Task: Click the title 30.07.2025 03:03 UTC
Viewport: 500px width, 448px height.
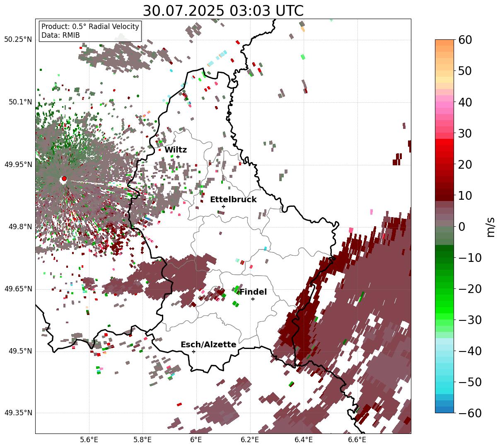Action: [x=223, y=11]
